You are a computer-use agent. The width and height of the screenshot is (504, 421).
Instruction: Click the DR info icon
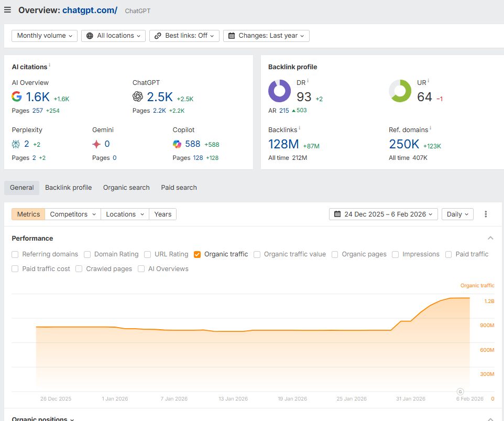pos(308,81)
